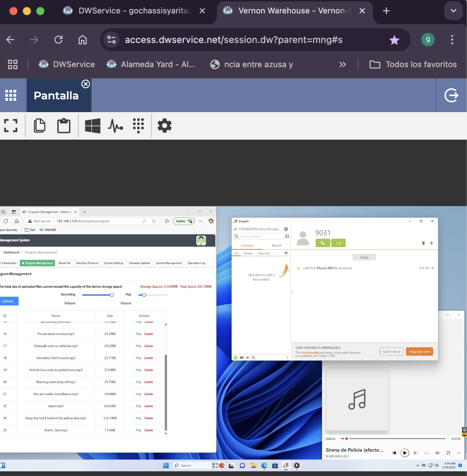Bookmark page with the Chrome star icon

click(x=394, y=40)
